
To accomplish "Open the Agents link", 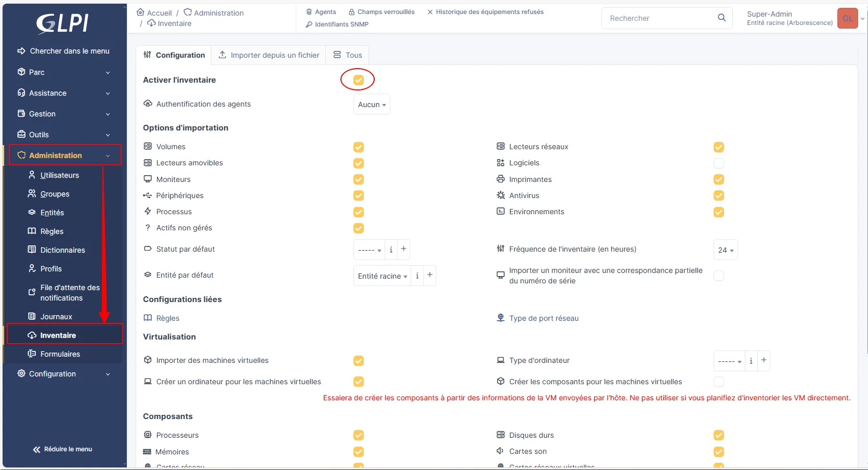I will pos(321,12).
